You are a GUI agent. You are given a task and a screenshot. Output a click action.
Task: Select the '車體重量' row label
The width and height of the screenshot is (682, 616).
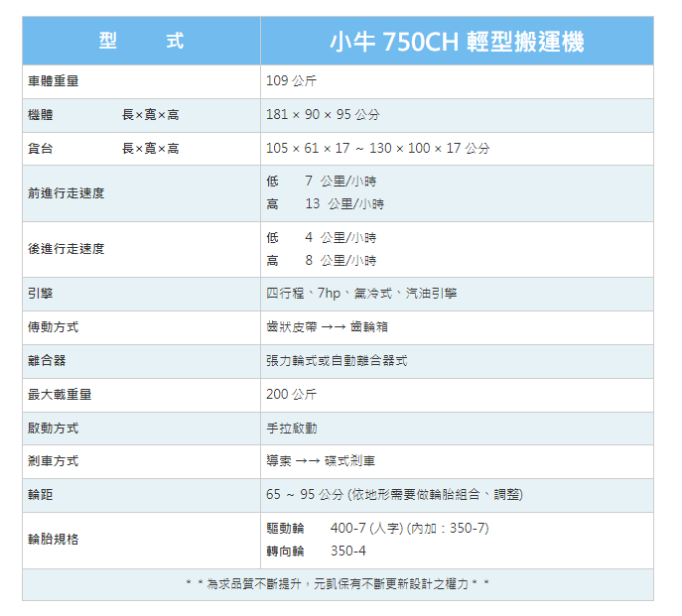[x=53, y=81]
